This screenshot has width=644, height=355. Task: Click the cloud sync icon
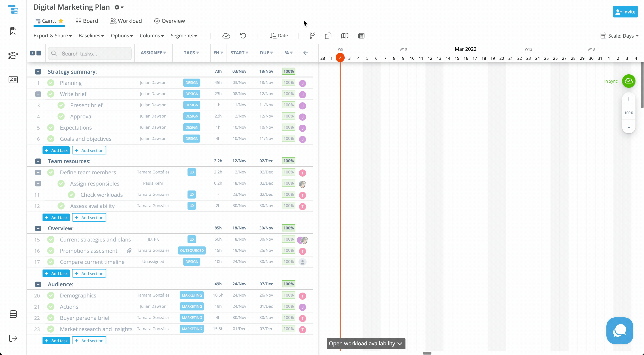coord(226,35)
